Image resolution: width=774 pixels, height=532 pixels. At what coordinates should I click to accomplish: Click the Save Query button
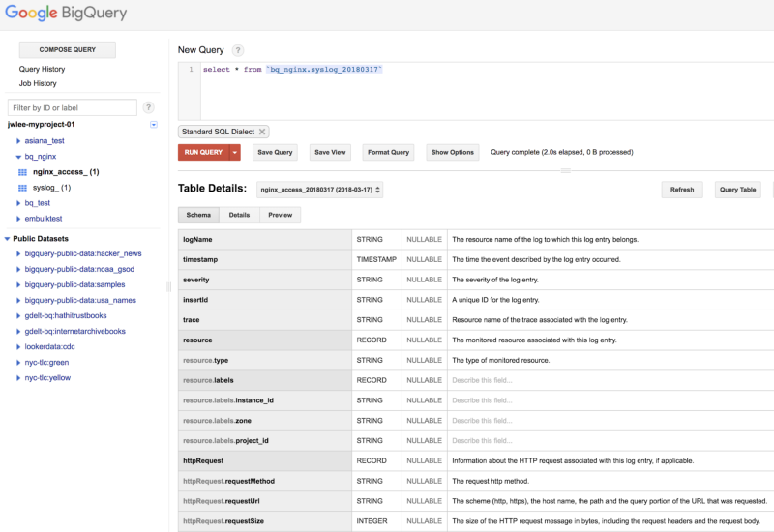[275, 152]
